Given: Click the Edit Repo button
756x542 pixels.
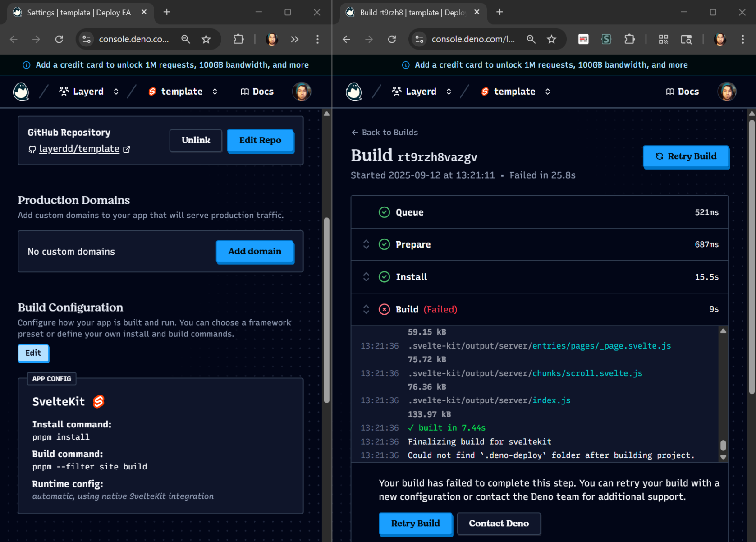Looking at the screenshot, I should (x=261, y=141).
